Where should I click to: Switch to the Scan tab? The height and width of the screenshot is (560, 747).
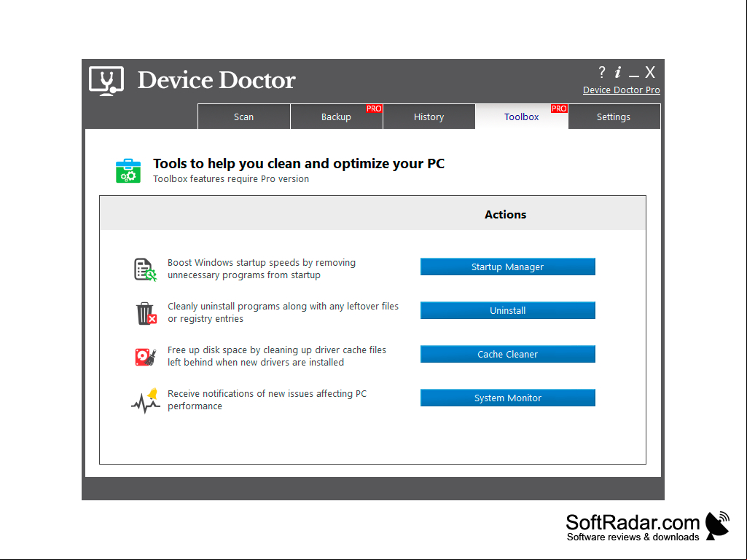244,117
